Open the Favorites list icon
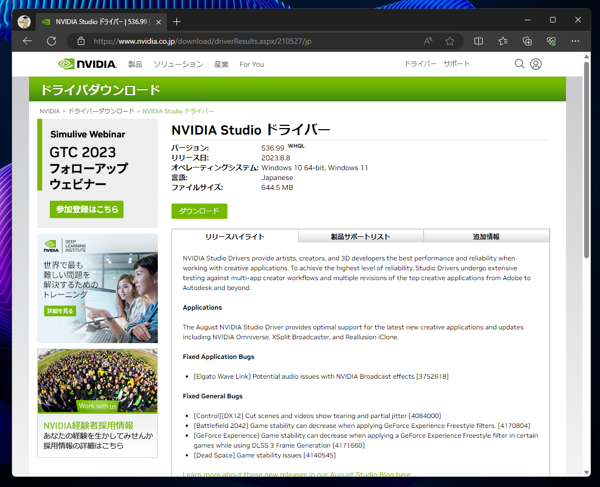The image size is (600, 487). pos(503,41)
